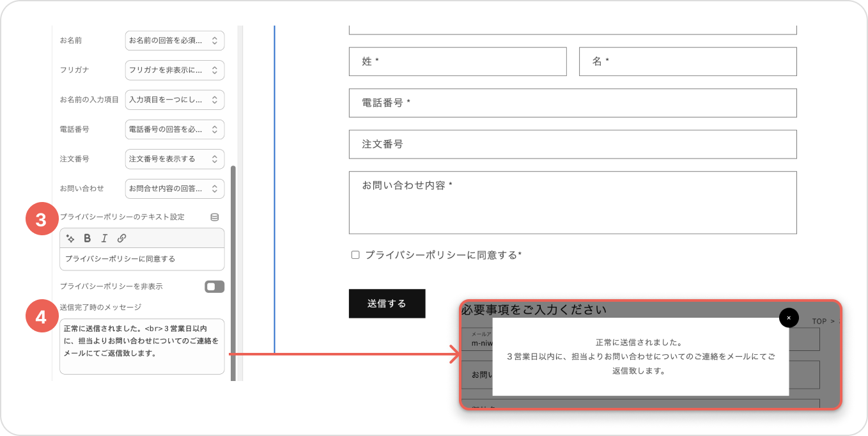
Task: Click the 送信する button
Action: [387, 304]
